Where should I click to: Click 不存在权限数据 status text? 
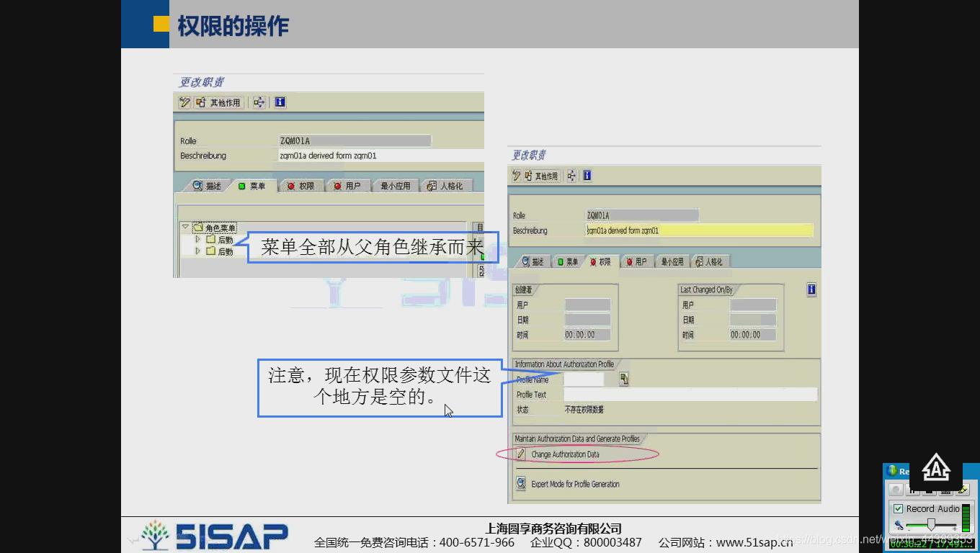[584, 410]
